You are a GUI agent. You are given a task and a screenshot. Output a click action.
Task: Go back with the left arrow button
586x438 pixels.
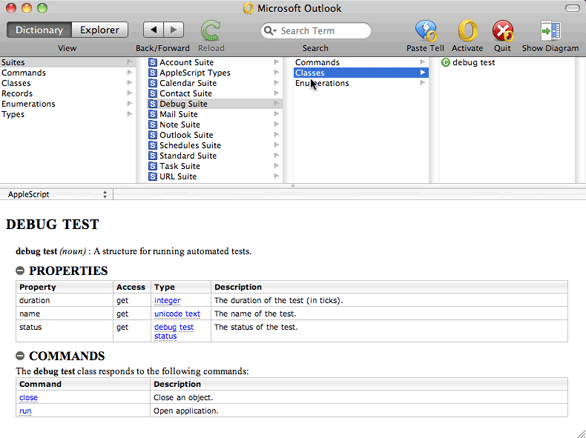pos(153,30)
